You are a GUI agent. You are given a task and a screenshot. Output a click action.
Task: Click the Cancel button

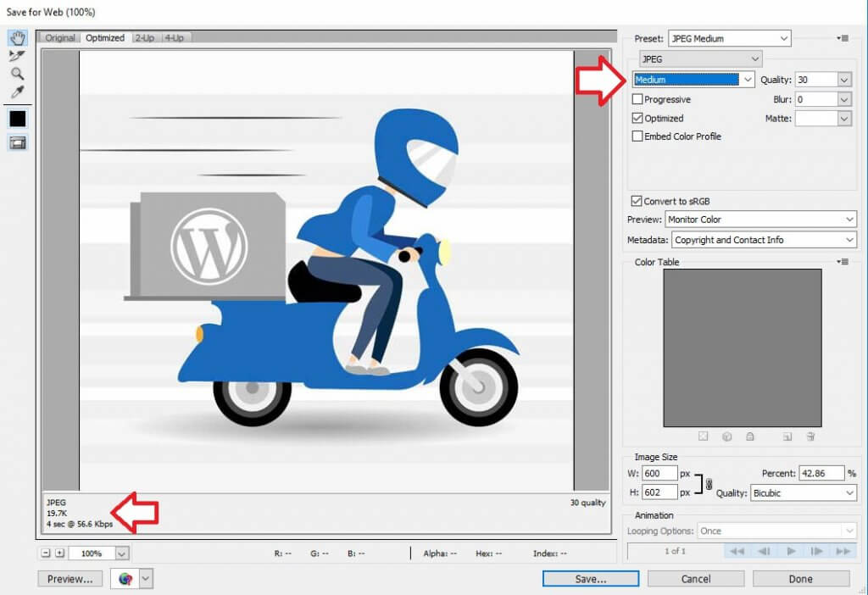(696, 579)
